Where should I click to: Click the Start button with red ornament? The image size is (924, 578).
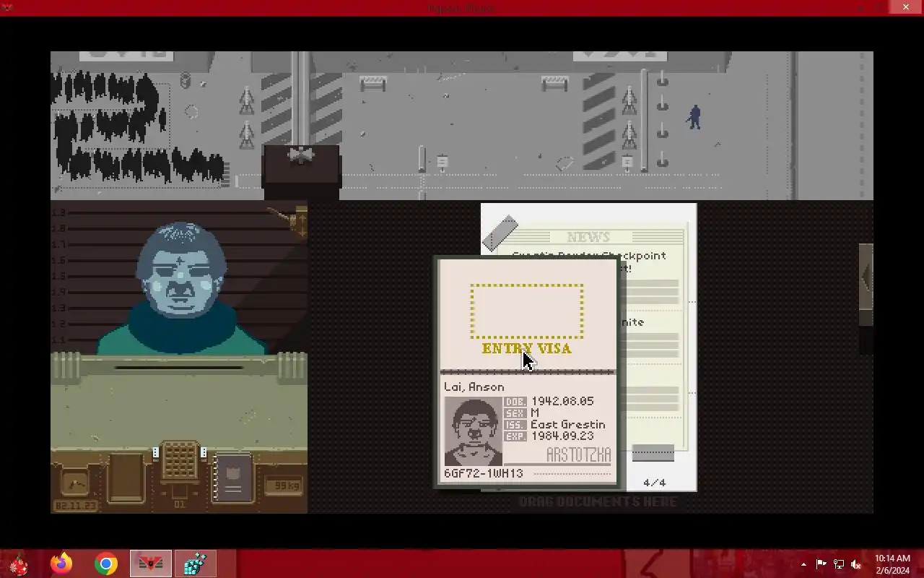(18, 564)
